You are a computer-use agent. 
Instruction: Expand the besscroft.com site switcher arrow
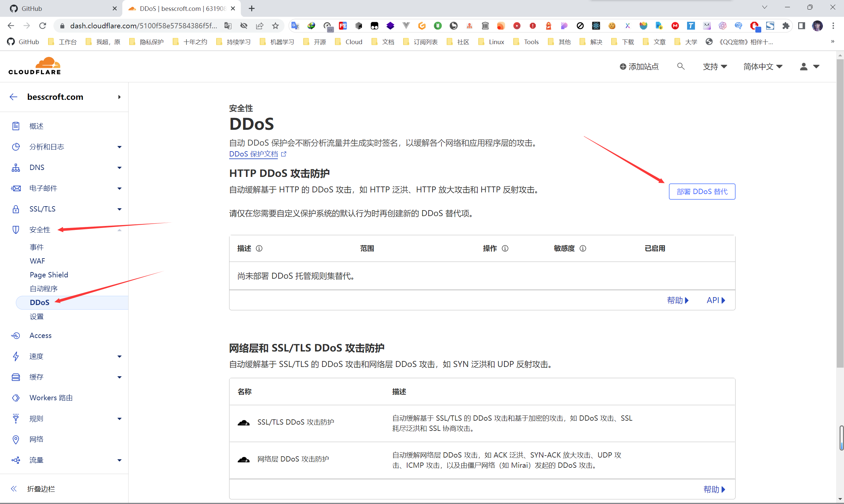119,97
